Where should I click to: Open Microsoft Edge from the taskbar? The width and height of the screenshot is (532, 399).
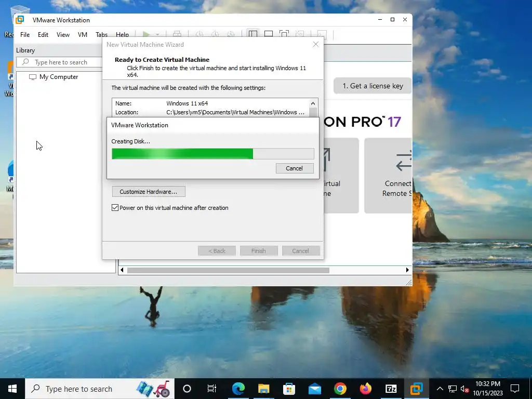click(238, 389)
